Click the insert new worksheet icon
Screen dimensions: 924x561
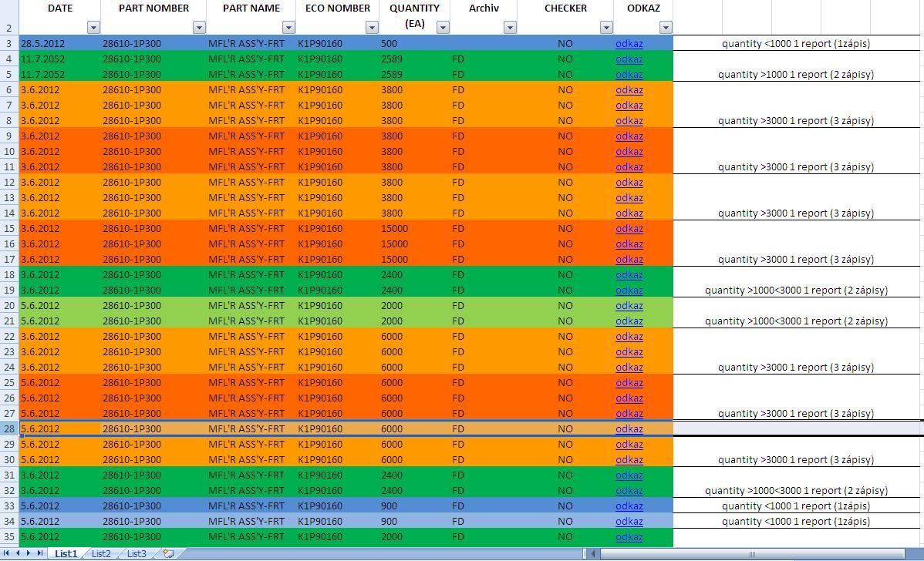[169, 553]
